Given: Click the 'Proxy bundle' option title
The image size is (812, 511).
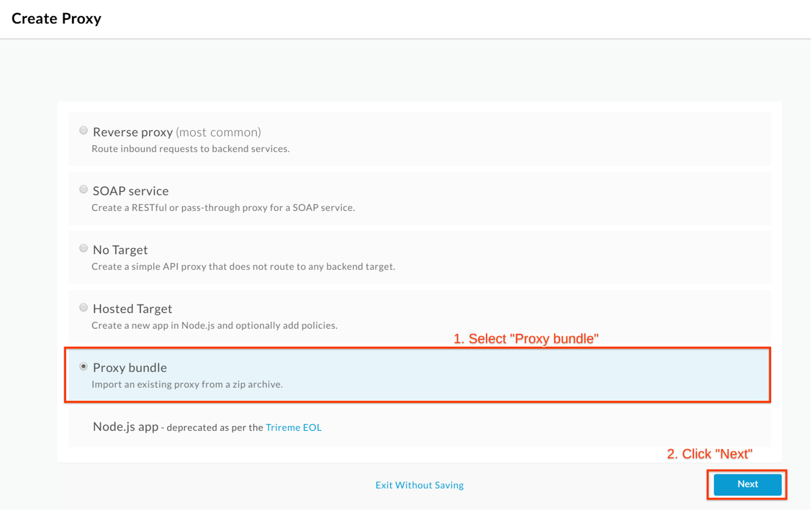Looking at the screenshot, I should click(130, 367).
